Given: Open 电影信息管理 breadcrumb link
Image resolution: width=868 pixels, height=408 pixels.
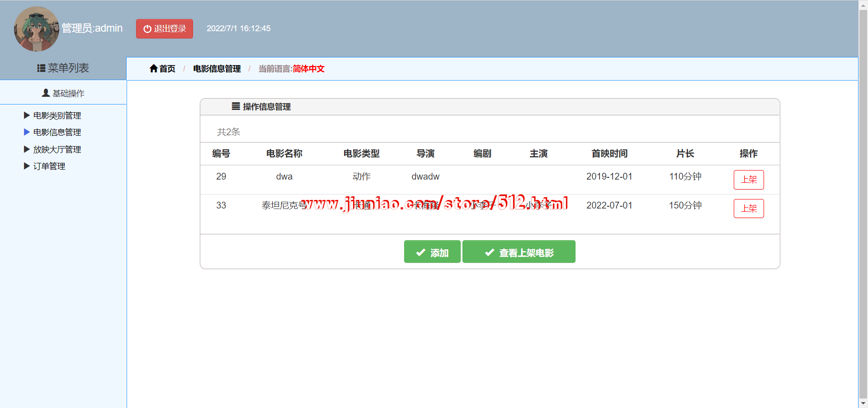Looking at the screenshot, I should click(217, 69).
